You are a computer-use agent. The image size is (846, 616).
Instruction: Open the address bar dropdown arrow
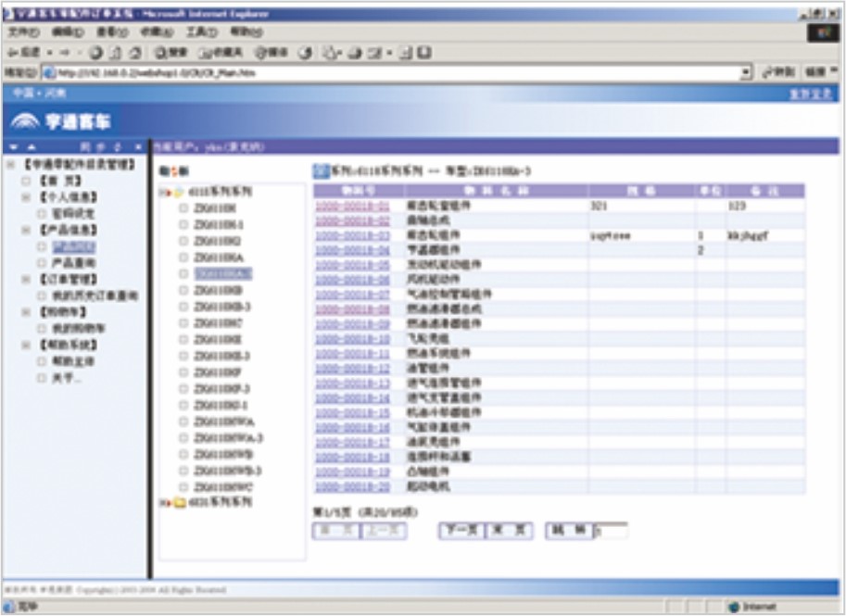746,72
